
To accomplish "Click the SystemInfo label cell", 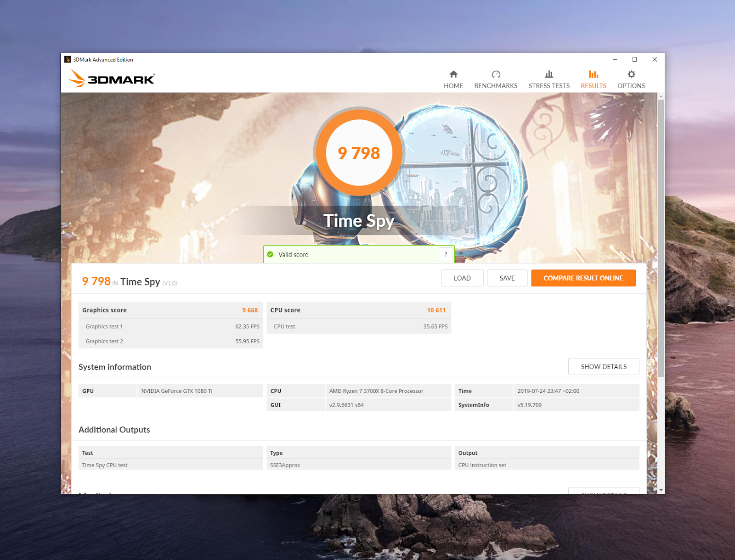I will pyautogui.click(x=484, y=405).
